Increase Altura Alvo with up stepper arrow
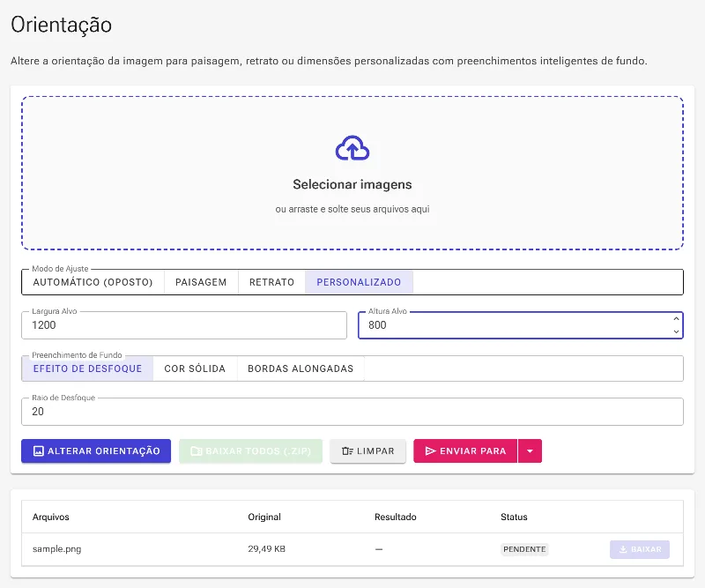Screen dimensions: 705x588 pos(676,319)
